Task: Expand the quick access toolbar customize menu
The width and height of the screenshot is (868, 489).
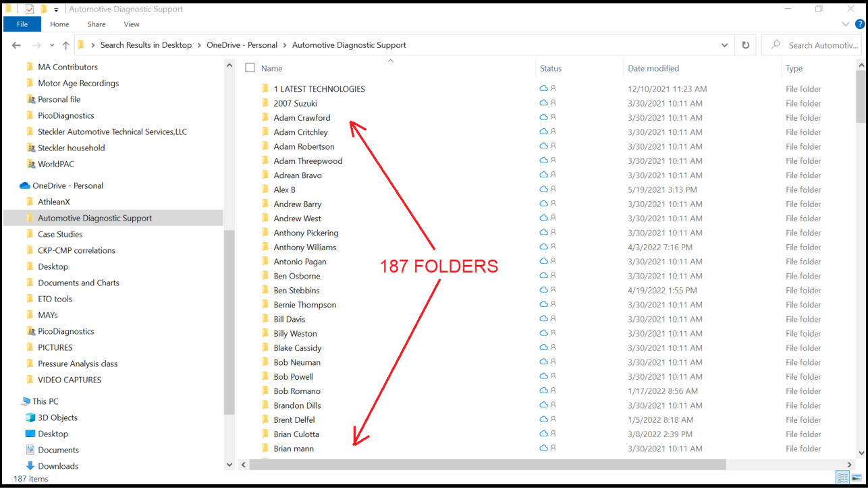Action: pyautogui.click(x=55, y=9)
